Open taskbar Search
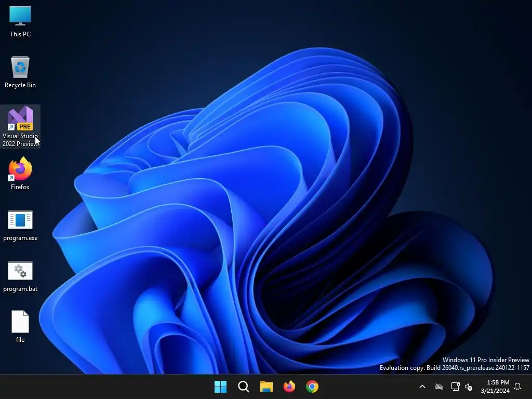Image resolution: width=532 pixels, height=399 pixels. [x=243, y=387]
